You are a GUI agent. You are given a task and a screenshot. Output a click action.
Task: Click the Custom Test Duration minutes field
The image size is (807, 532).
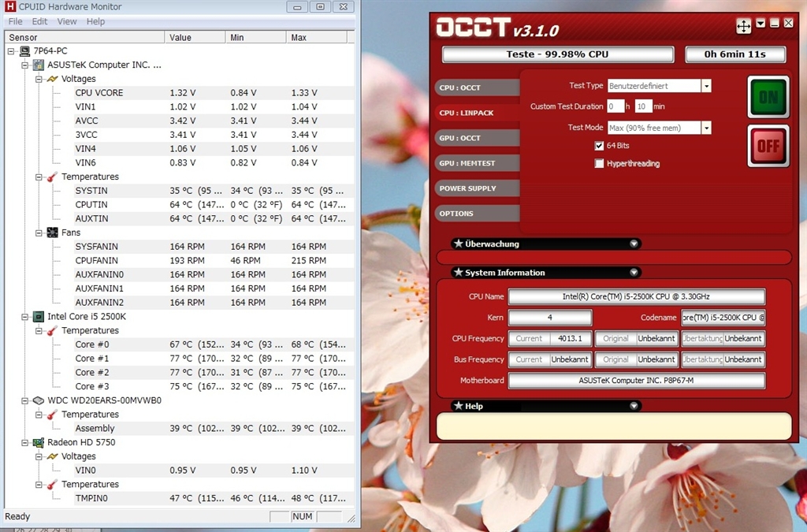pos(642,106)
